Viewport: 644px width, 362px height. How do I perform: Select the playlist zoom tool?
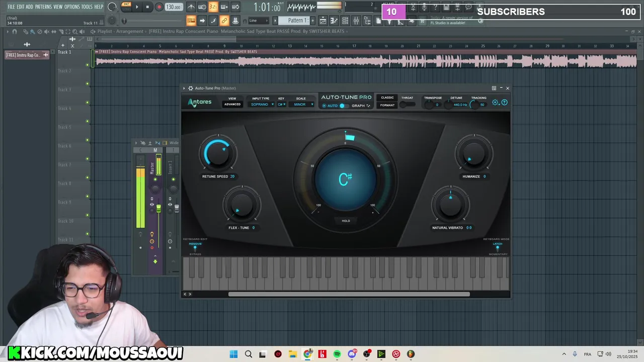pos(74,32)
